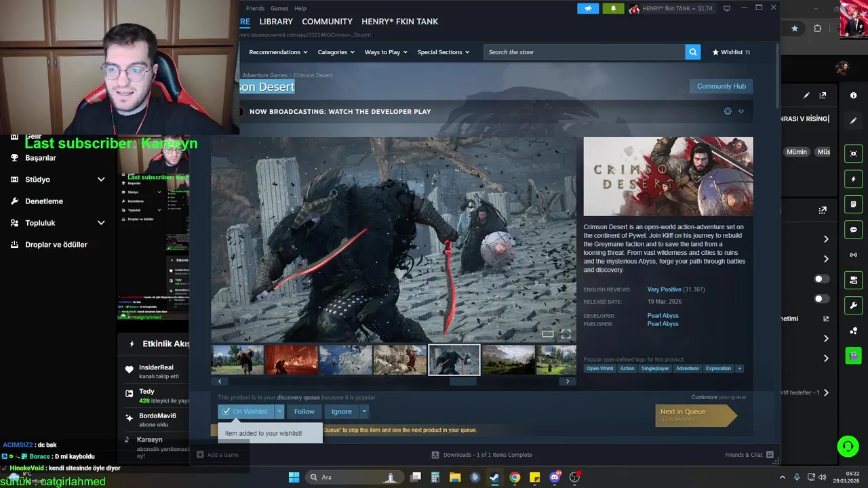This screenshot has height=488, width=868.
Task: Open the HENRY* FKIN TANK profile tab
Action: [x=400, y=22]
